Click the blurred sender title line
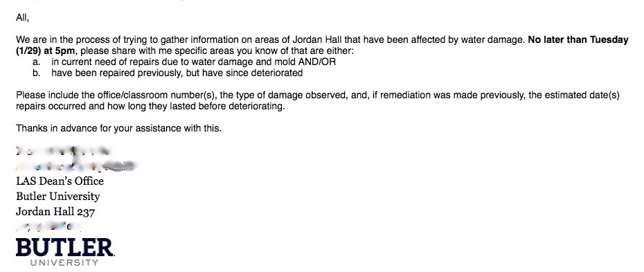Viewport: 644px width, 272px height. (x=75, y=165)
